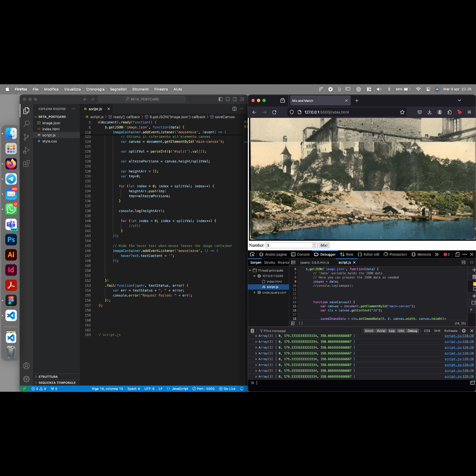Expand the code.jquery.com tree node

(254, 293)
